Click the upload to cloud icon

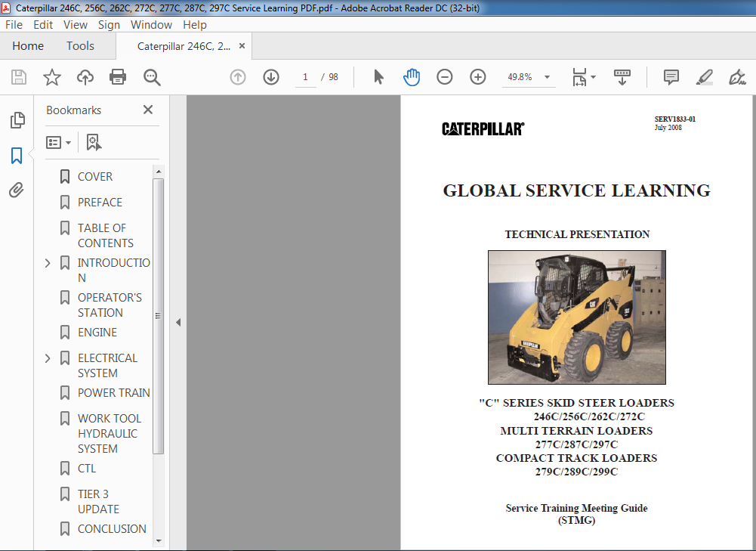(x=85, y=77)
